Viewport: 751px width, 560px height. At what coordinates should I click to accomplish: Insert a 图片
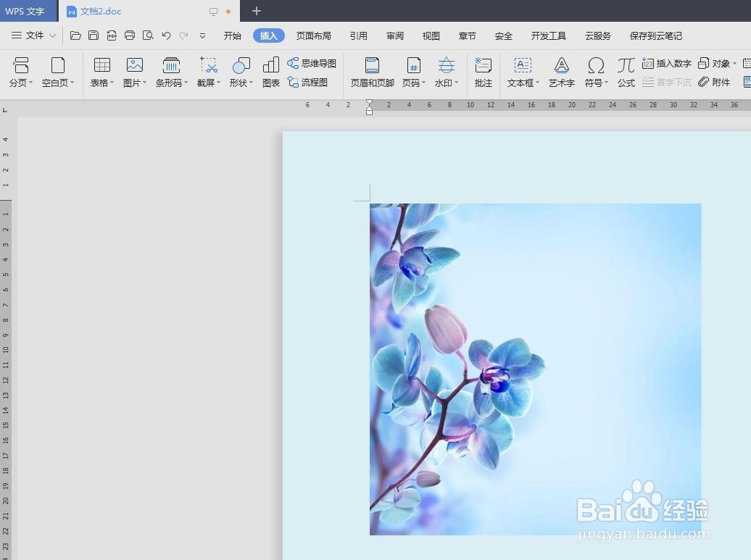[135, 72]
